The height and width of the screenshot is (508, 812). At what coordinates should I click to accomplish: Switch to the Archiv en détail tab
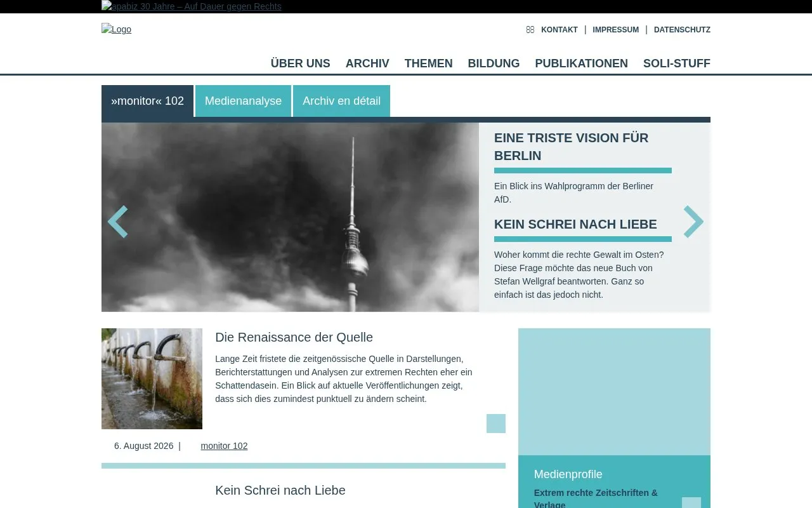pyautogui.click(x=341, y=101)
